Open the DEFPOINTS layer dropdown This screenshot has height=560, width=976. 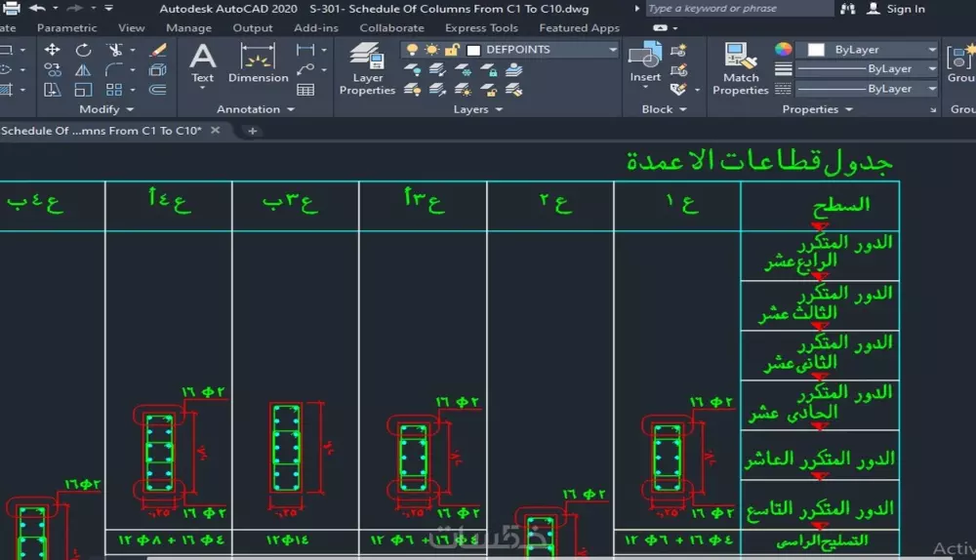click(613, 49)
